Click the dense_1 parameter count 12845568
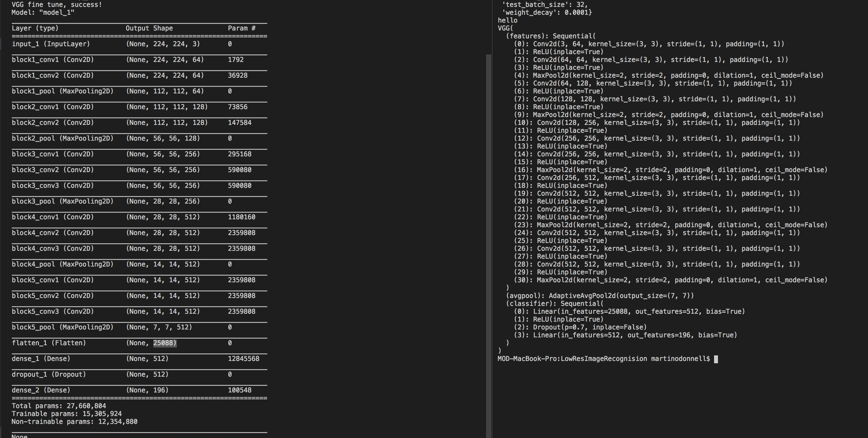 tap(243, 359)
